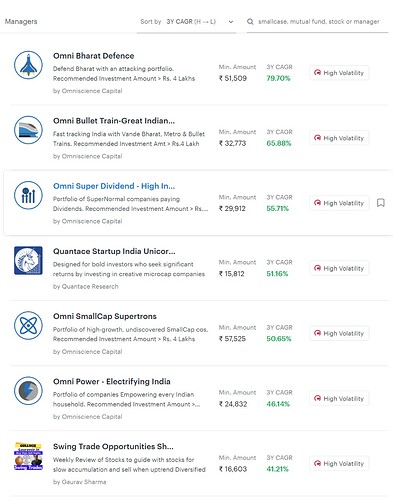Click volatility icon on Swing Trade row
This screenshot has width=393, height=500.
point(317,463)
